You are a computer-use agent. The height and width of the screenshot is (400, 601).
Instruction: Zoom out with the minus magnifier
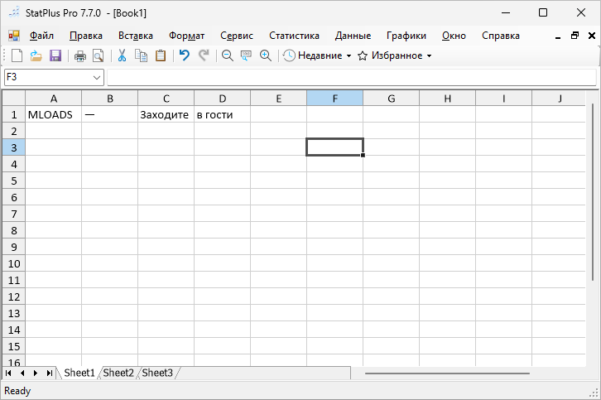pyautogui.click(x=227, y=56)
